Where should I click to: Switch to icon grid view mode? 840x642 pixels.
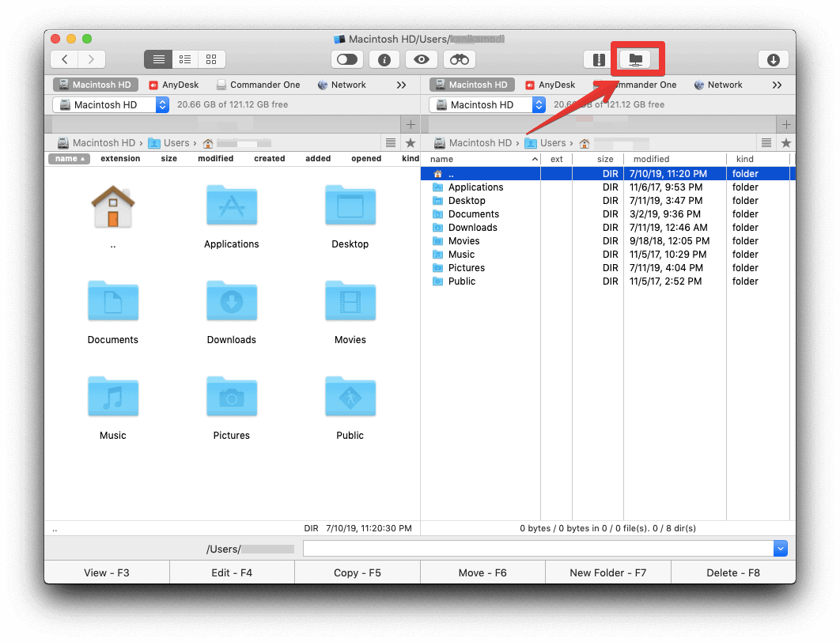(211, 59)
